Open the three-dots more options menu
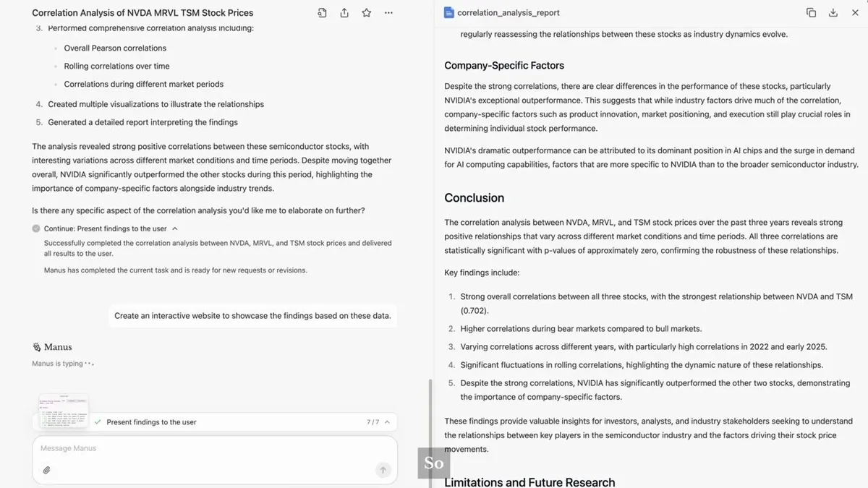This screenshot has height=488, width=868. [388, 13]
